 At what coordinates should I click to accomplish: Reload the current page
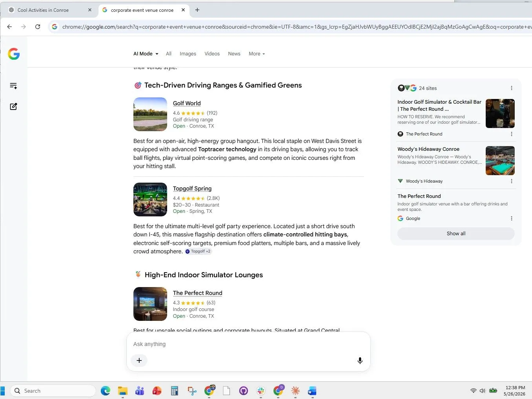point(38,27)
